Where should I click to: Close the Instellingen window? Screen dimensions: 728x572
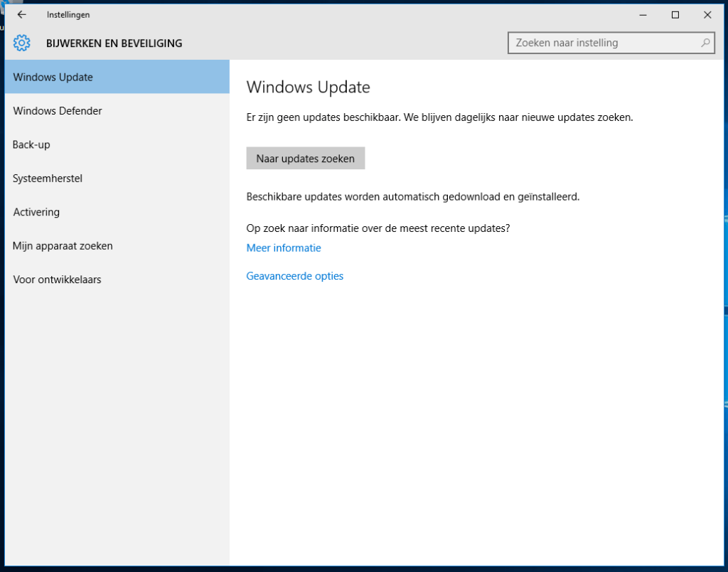pos(707,15)
